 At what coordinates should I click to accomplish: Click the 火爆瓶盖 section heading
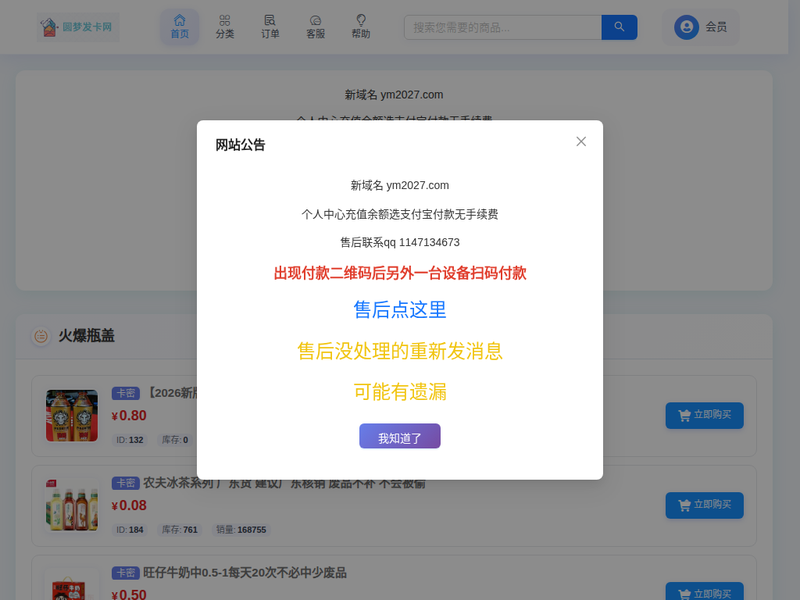pos(86,336)
